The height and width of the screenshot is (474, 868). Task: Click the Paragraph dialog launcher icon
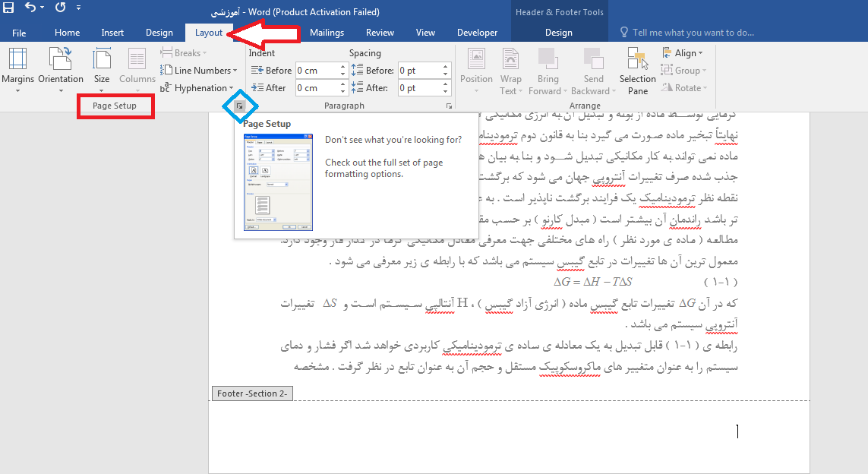coord(449,106)
